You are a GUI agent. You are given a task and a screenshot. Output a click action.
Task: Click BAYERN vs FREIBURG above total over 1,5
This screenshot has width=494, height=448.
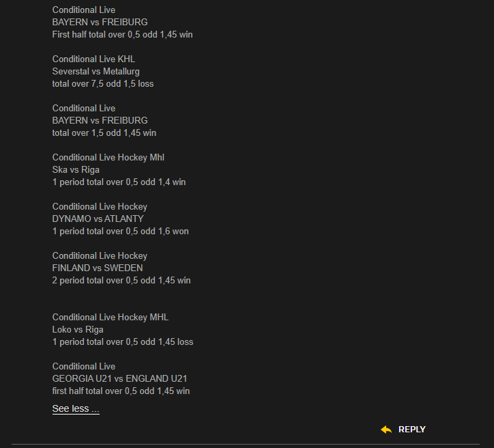click(100, 120)
